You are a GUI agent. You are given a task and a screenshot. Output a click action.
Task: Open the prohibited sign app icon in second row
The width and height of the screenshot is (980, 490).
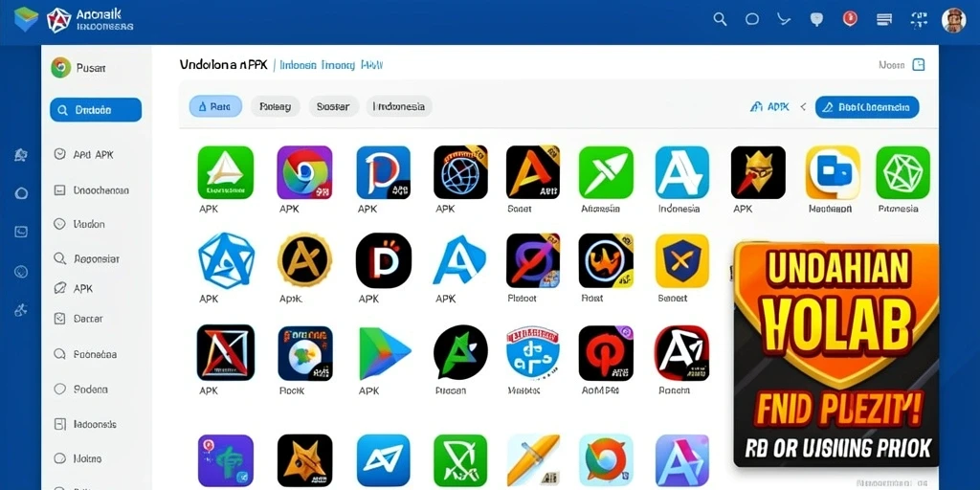click(x=532, y=260)
